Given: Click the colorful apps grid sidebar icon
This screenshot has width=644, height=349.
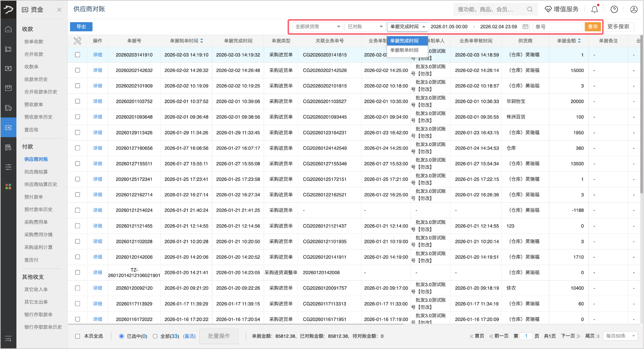Looking at the screenshot, I should click(8, 186).
